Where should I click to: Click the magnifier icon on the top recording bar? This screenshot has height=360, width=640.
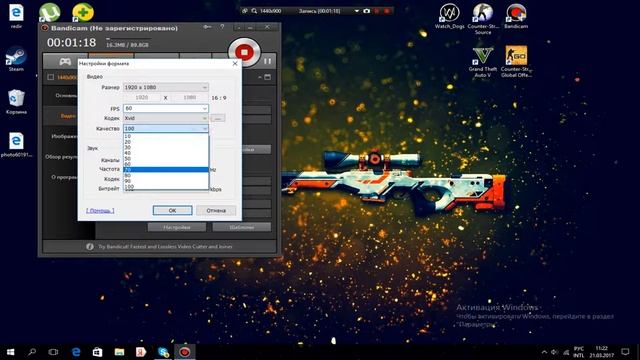[254, 11]
